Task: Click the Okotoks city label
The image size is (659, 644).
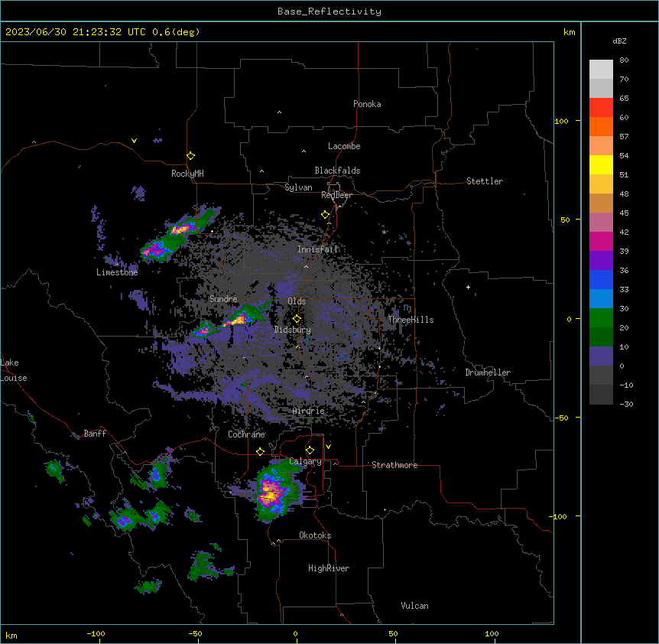Action: tap(315, 535)
